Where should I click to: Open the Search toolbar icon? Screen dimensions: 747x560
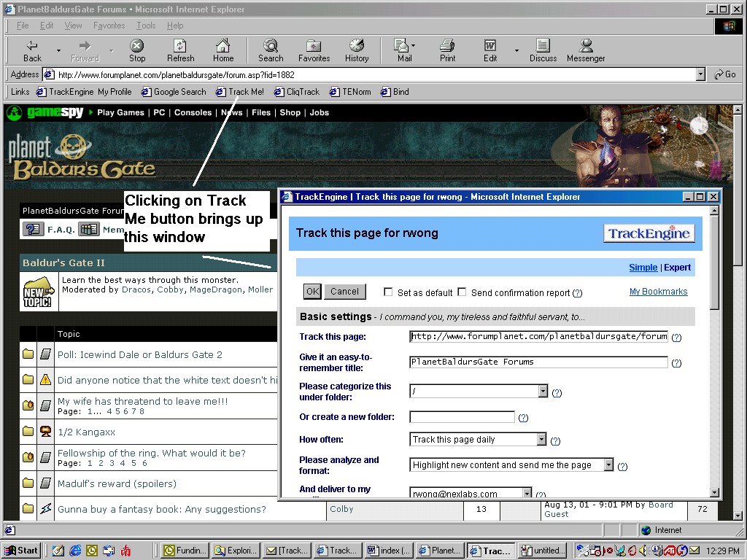pos(271,50)
